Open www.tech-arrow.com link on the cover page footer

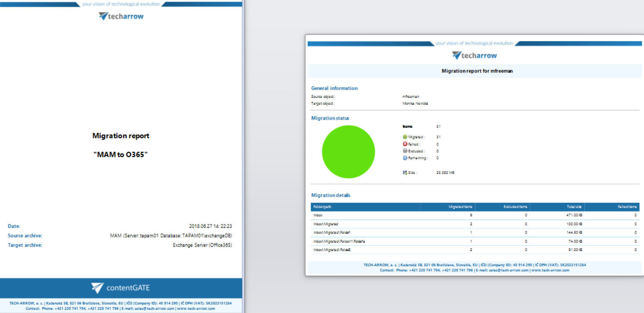tap(196, 308)
